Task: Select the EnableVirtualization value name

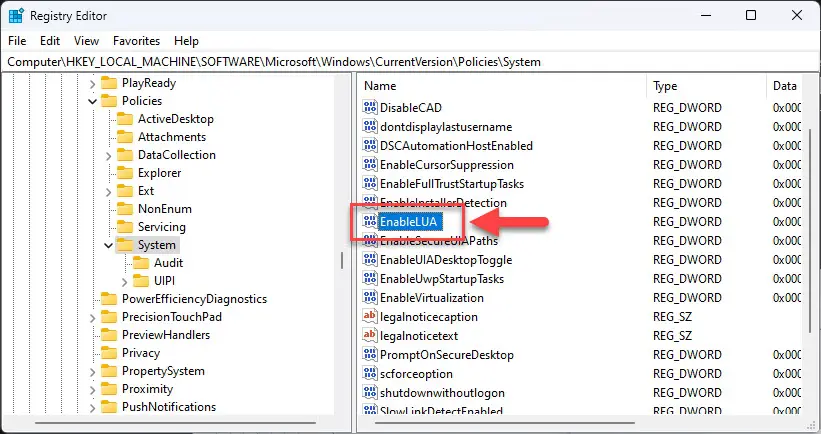Action: [432, 297]
